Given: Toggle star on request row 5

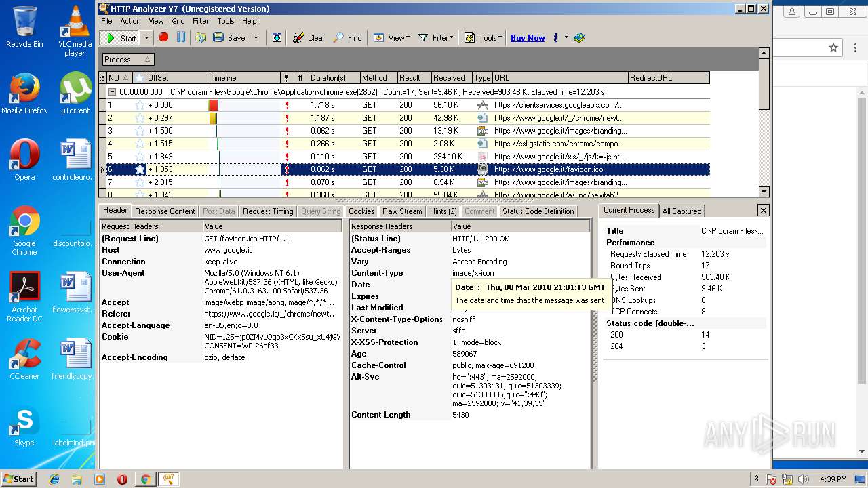Looking at the screenshot, I should point(140,157).
